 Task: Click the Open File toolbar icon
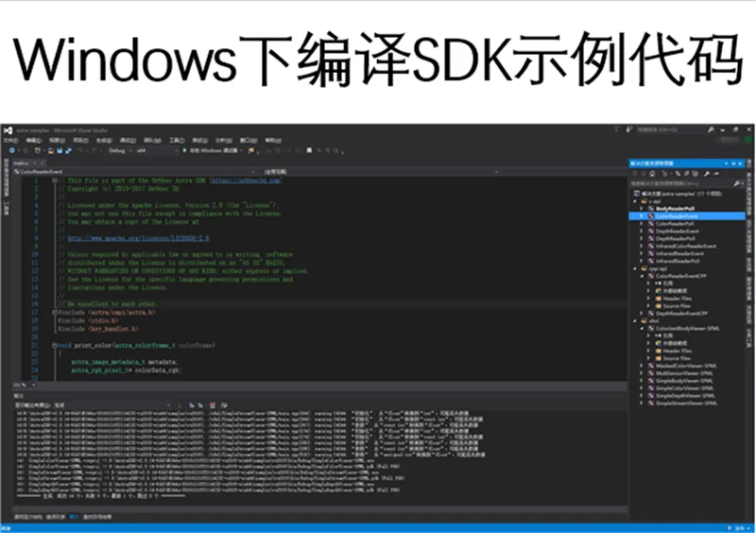coord(51,151)
